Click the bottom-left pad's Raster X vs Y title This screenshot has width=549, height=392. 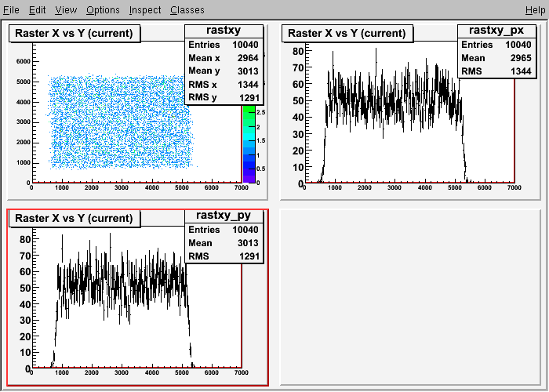tap(75, 218)
